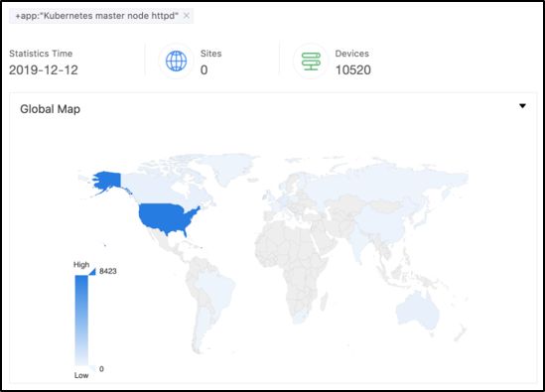The width and height of the screenshot is (545, 392).
Task: Click the high-end triangle handle at 8423
Action: tap(92, 271)
